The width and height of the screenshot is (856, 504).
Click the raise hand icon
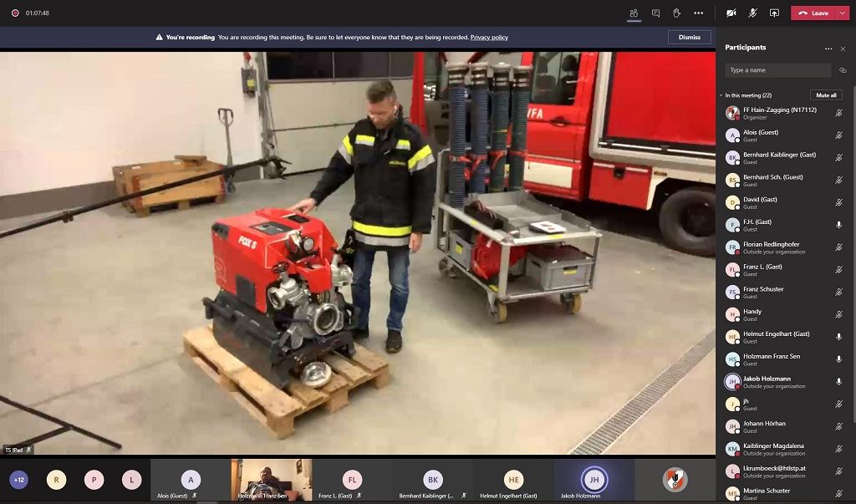[x=677, y=13]
